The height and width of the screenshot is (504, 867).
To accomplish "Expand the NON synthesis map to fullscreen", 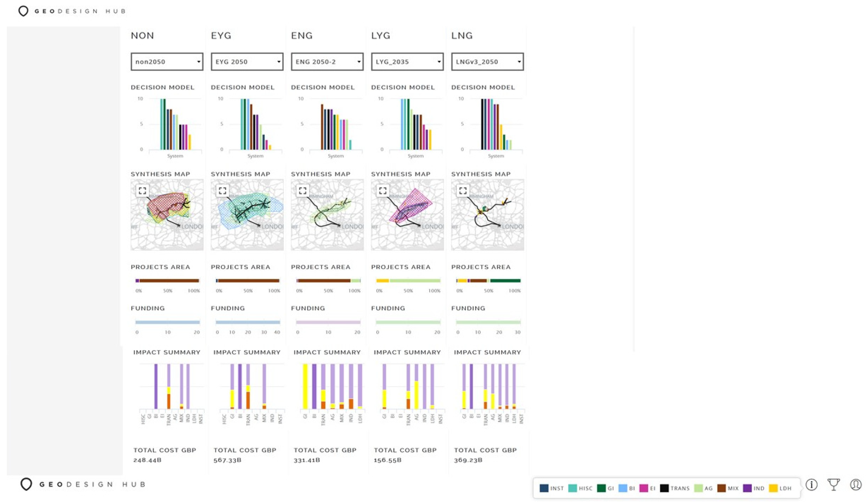I will (142, 190).
